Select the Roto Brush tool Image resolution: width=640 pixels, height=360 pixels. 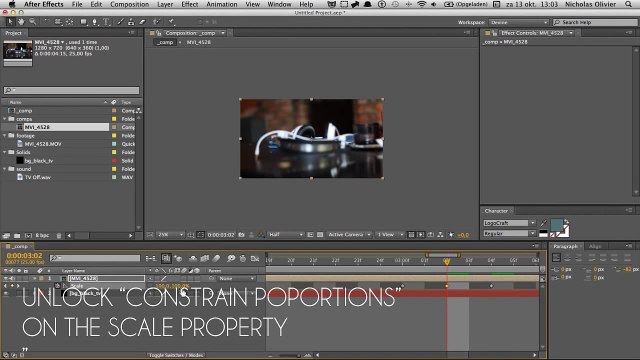(x=156, y=22)
